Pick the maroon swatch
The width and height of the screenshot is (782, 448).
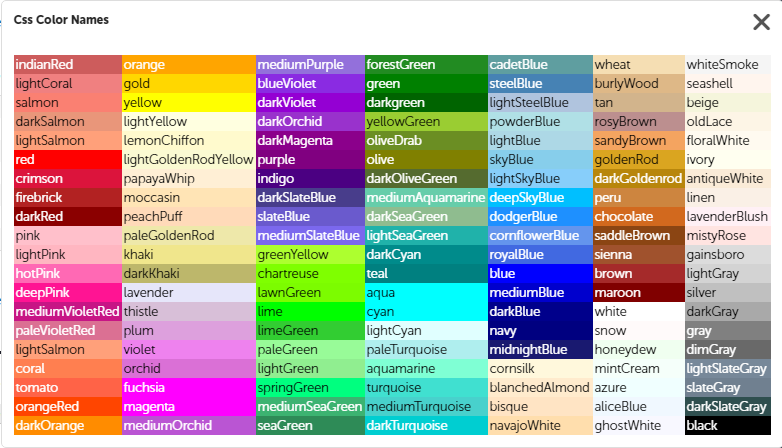point(639,292)
